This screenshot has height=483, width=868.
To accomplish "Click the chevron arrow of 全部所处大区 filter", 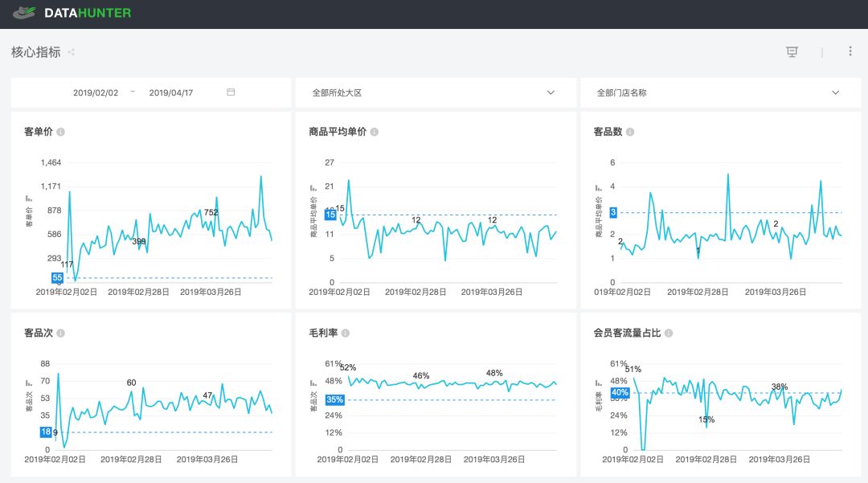I will (x=551, y=92).
